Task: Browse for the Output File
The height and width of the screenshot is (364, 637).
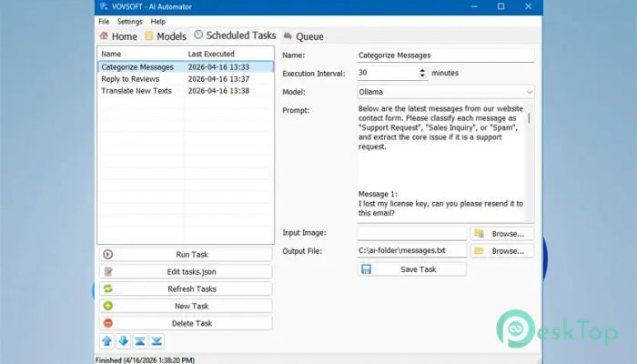Action: [x=502, y=250]
